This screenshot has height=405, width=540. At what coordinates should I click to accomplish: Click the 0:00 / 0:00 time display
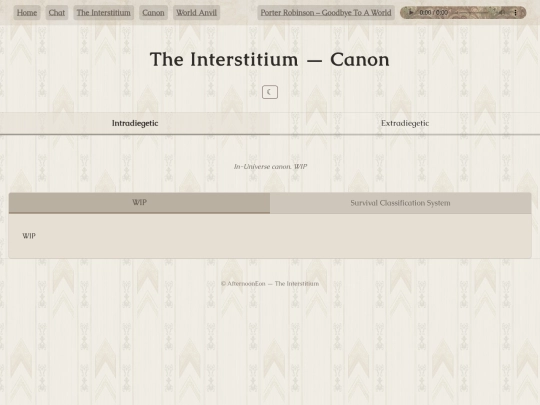tap(434, 13)
